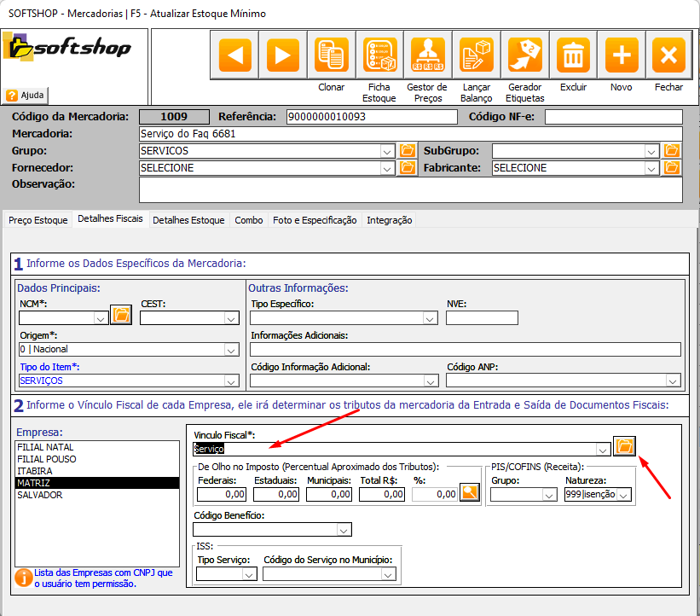This screenshot has height=616, width=700.
Task: Open folder icon next to Vínculo Fiscal
Action: tap(625, 446)
